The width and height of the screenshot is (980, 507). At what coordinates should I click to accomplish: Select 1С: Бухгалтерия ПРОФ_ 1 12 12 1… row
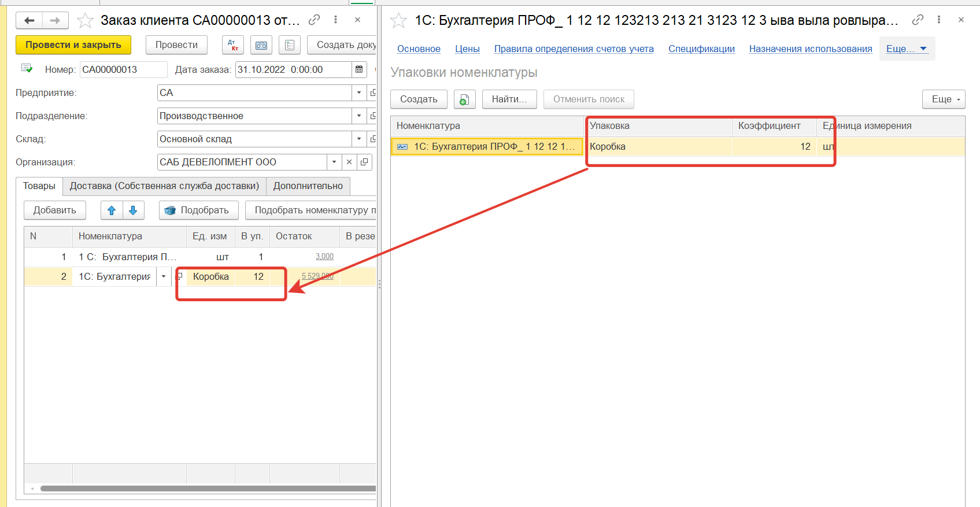coord(487,147)
